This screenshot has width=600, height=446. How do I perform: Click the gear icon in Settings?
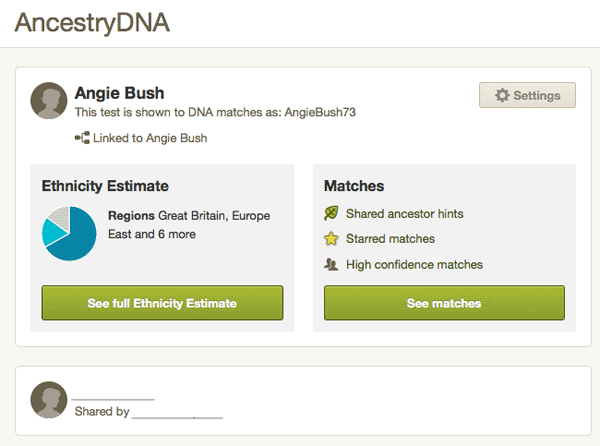click(x=502, y=95)
